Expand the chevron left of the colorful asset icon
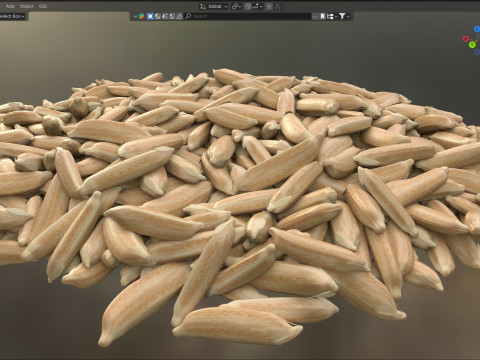Viewport: 480px width, 360px height. tap(135, 16)
